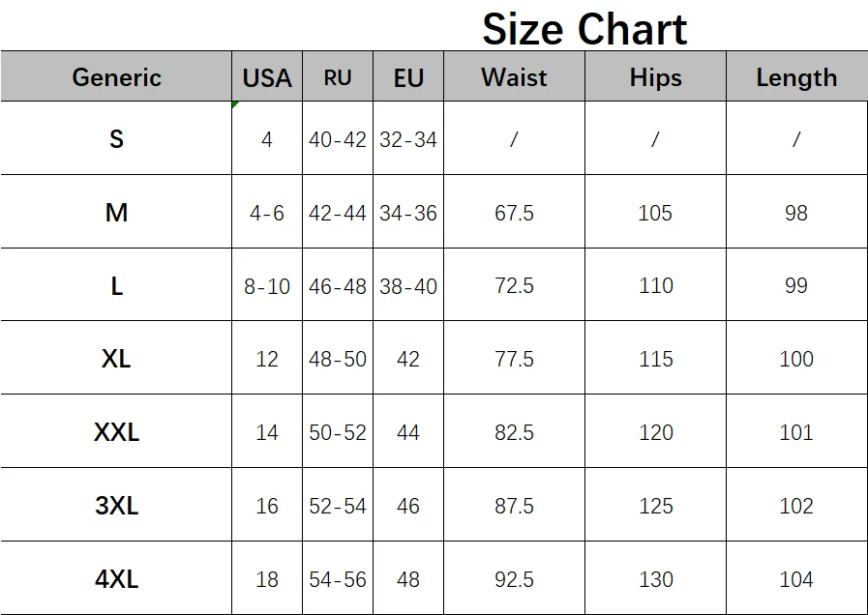Select the S size row label
The width and height of the screenshot is (868, 615).
click(x=116, y=139)
